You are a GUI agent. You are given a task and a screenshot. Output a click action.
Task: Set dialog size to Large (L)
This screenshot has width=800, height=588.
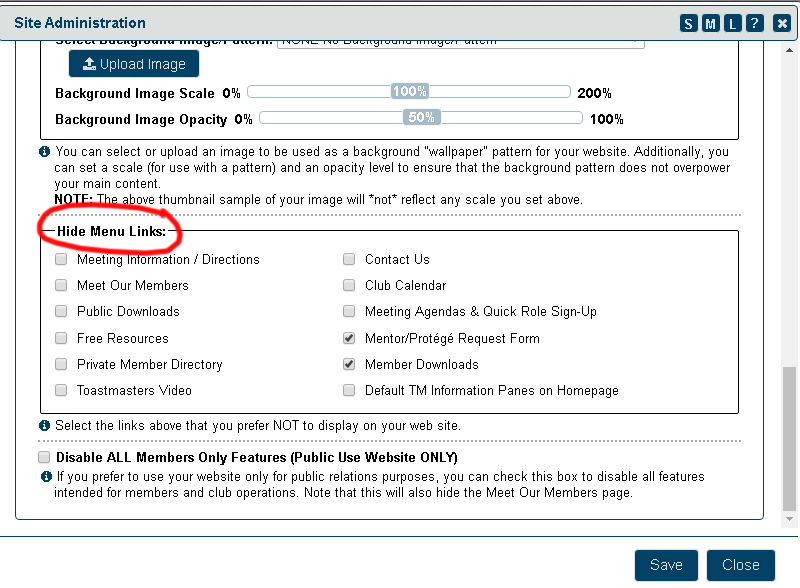tap(732, 23)
